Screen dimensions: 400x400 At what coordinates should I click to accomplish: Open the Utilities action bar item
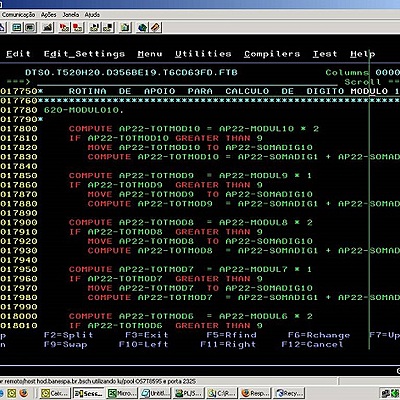(203, 54)
